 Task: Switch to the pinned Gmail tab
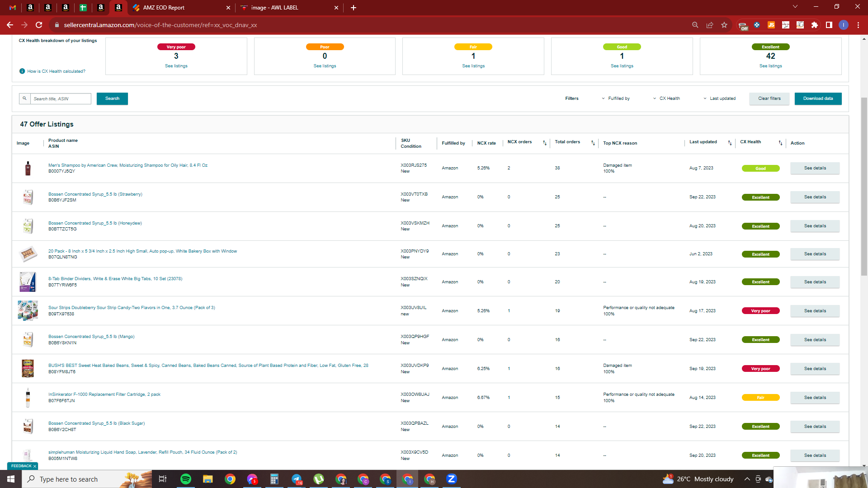[x=13, y=8]
